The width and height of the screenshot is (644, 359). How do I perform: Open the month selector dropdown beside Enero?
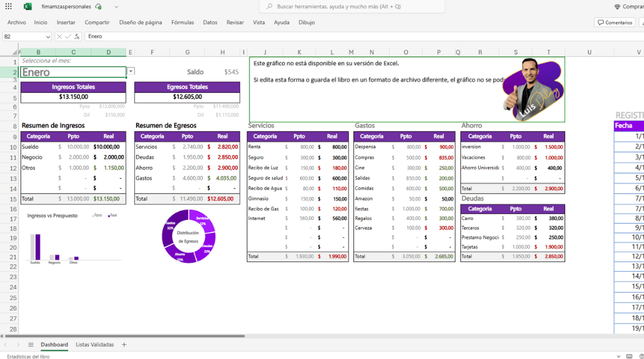131,71
